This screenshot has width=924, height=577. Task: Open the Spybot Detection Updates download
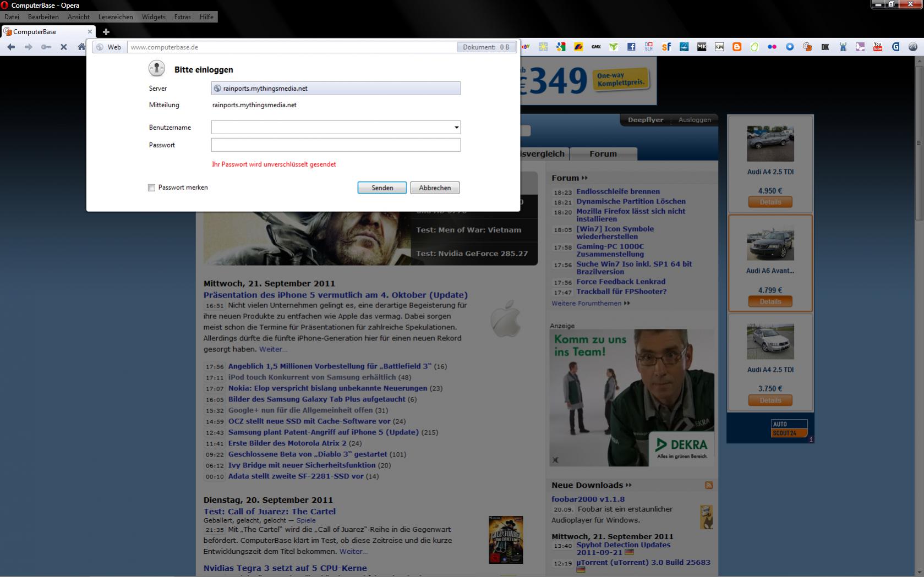[x=624, y=548]
